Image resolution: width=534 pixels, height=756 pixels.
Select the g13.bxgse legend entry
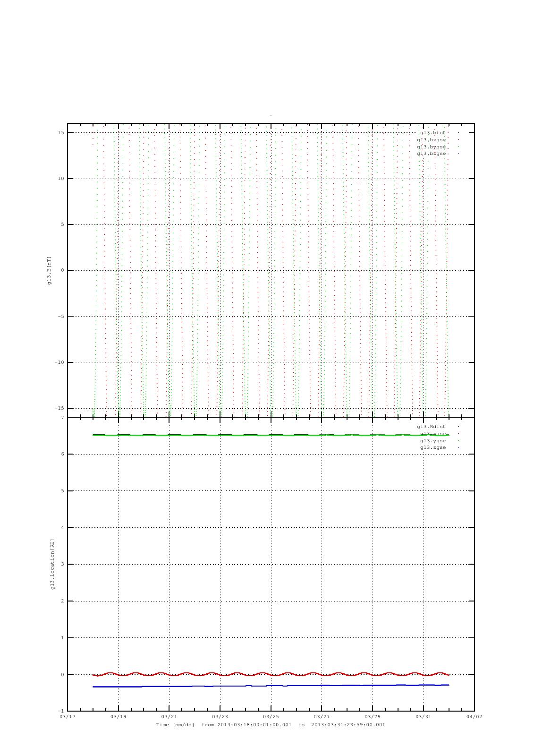click(x=431, y=140)
